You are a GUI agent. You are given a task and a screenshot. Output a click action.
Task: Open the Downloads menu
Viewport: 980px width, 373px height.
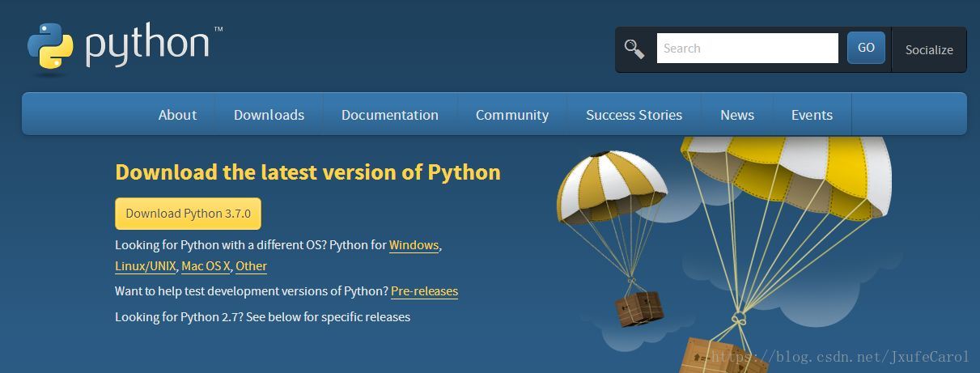(269, 115)
